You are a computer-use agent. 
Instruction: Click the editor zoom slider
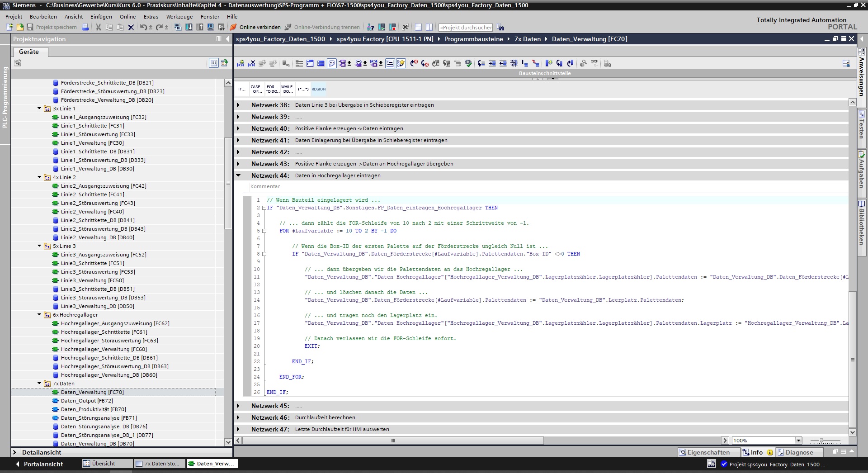coord(825,441)
